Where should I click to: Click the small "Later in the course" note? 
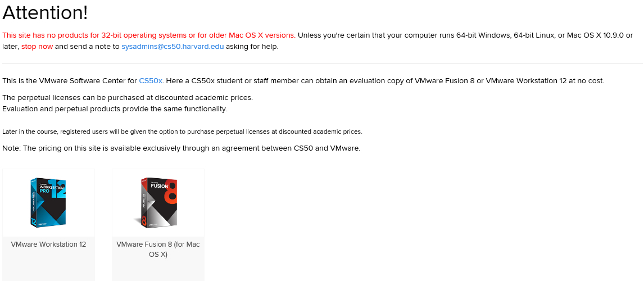click(x=182, y=132)
